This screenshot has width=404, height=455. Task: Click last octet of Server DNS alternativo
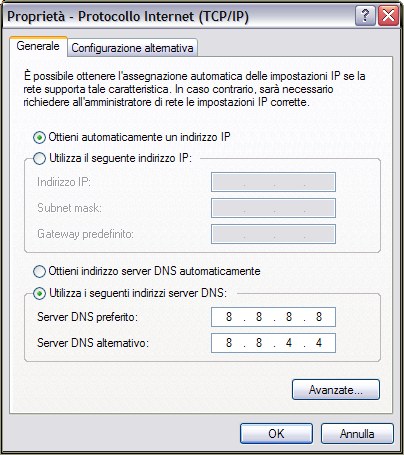[319, 343]
